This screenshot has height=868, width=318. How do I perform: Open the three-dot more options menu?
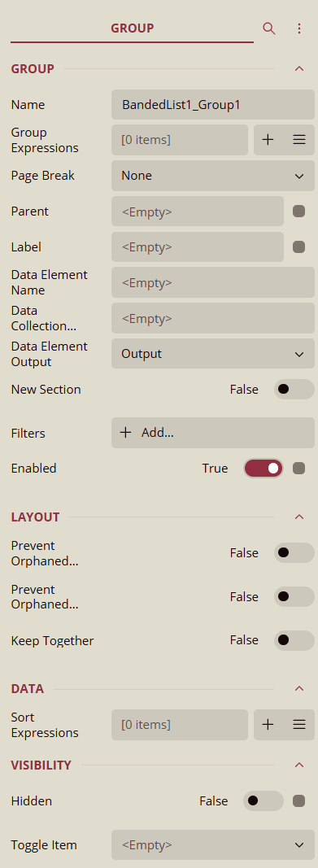coord(299,28)
